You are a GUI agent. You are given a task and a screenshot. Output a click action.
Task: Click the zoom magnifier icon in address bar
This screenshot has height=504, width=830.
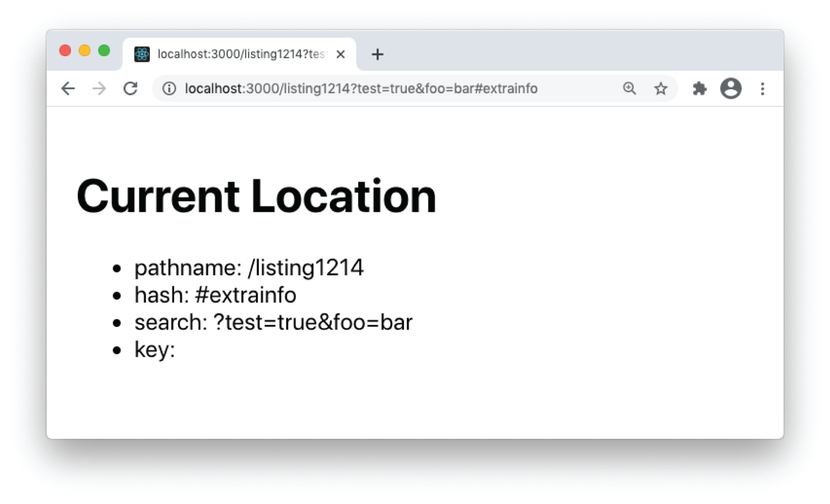pyautogui.click(x=629, y=88)
